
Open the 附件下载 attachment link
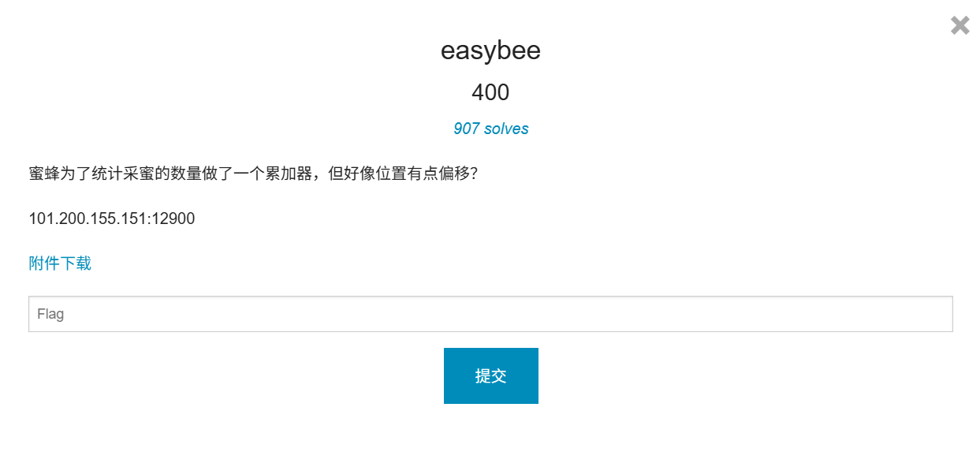[60, 263]
